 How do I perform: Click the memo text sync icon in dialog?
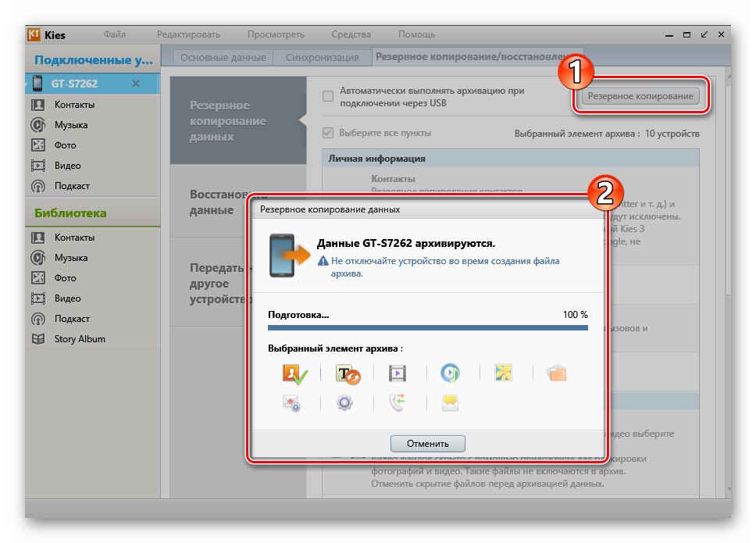348,373
